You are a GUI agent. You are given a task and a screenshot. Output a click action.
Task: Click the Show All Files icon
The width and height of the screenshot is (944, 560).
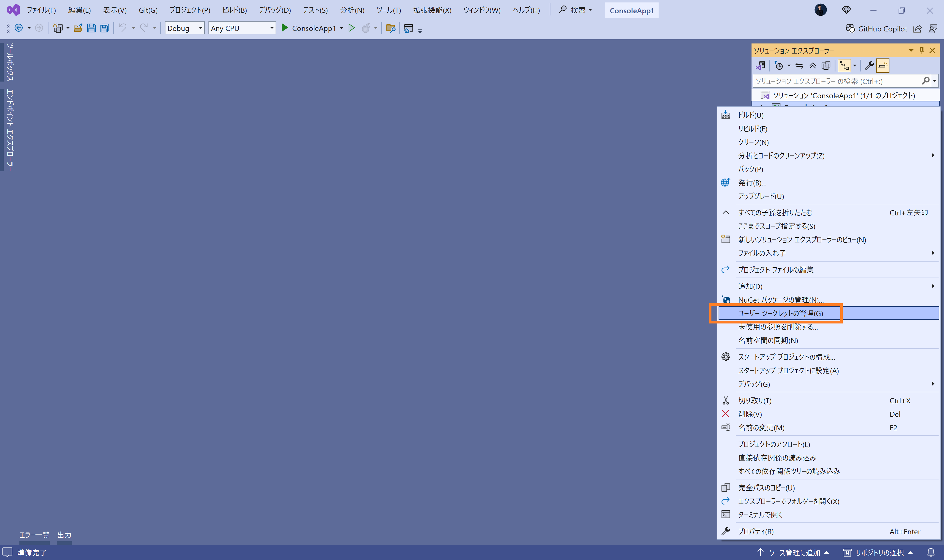pyautogui.click(x=826, y=66)
